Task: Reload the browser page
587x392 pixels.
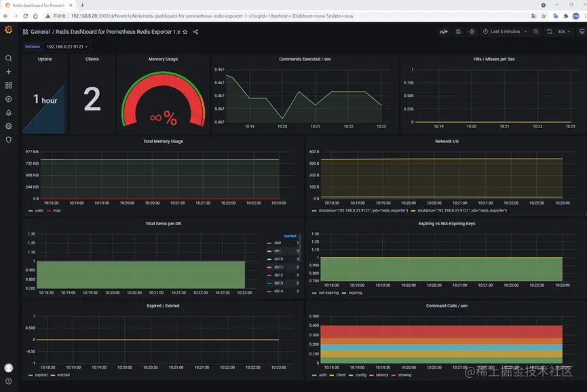Action: (x=26, y=16)
